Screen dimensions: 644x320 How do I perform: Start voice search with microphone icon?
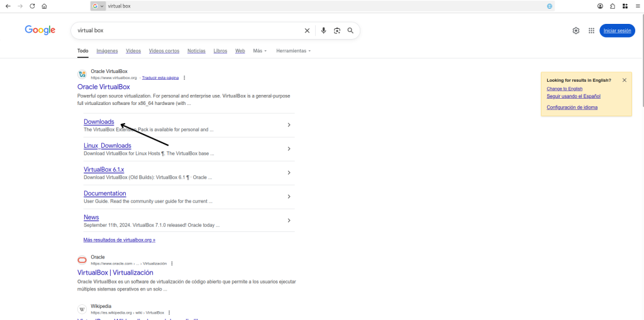[x=323, y=30]
